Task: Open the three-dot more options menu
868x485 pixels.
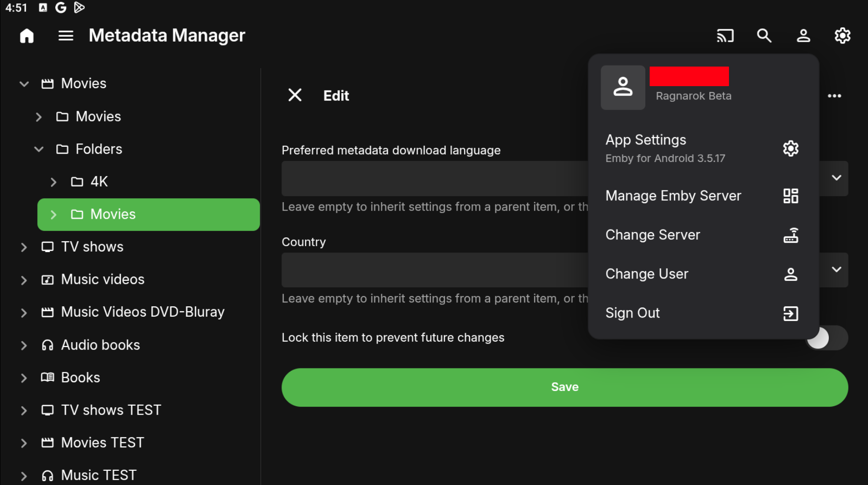Action: 834,96
